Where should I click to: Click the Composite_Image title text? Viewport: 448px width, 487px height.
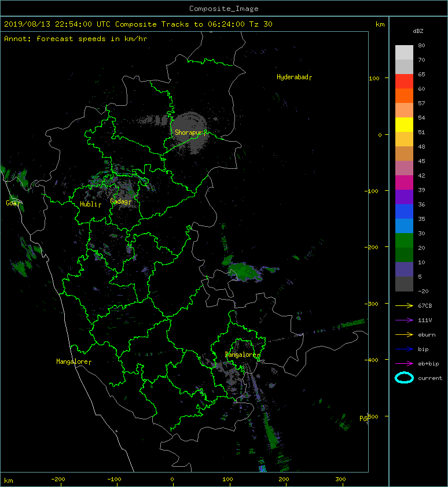tap(224, 9)
